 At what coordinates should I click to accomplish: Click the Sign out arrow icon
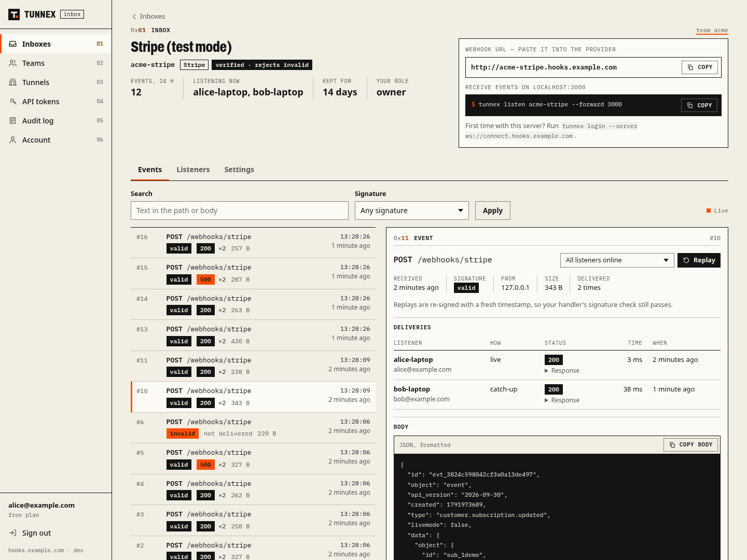click(x=13, y=533)
